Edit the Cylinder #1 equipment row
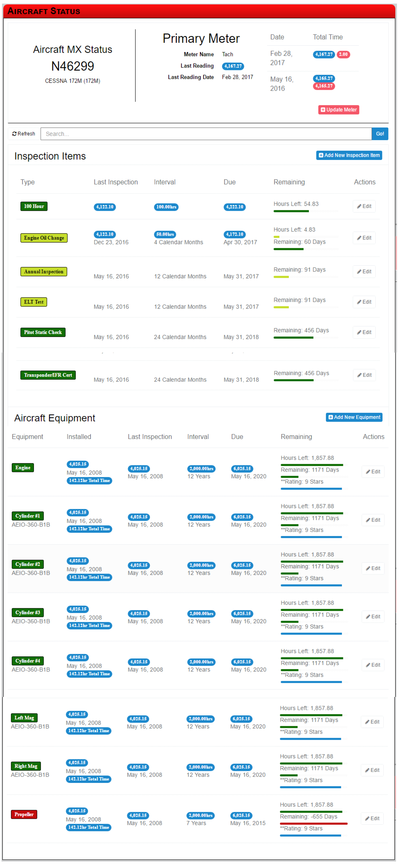 (373, 520)
